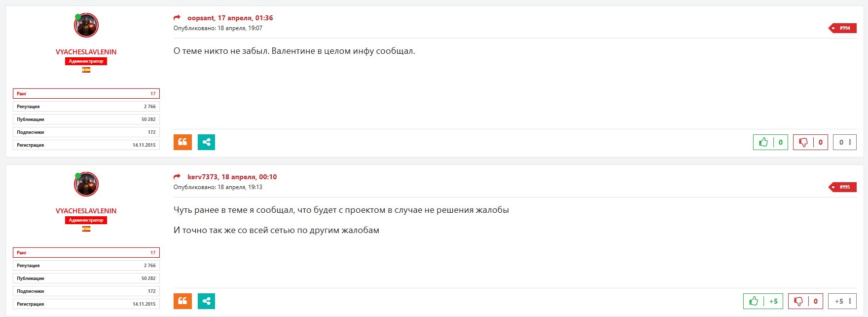Go to quoted kerv7373 post from 18 April
The height and width of the screenshot is (317, 868).
click(x=232, y=177)
